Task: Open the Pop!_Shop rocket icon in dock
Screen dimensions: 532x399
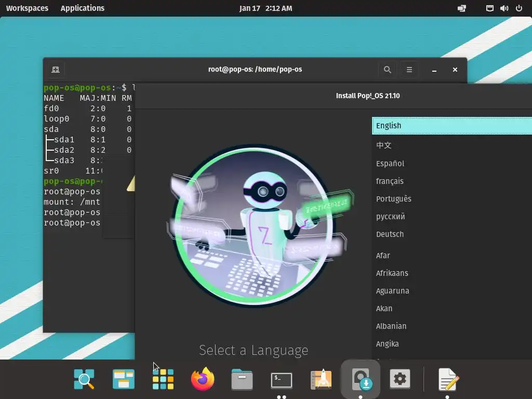Action: (321, 379)
